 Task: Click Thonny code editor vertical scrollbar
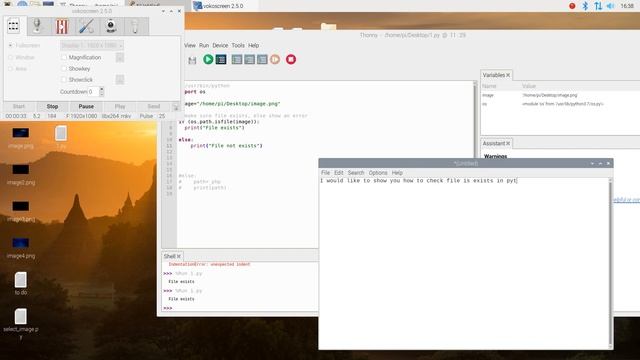click(475, 118)
